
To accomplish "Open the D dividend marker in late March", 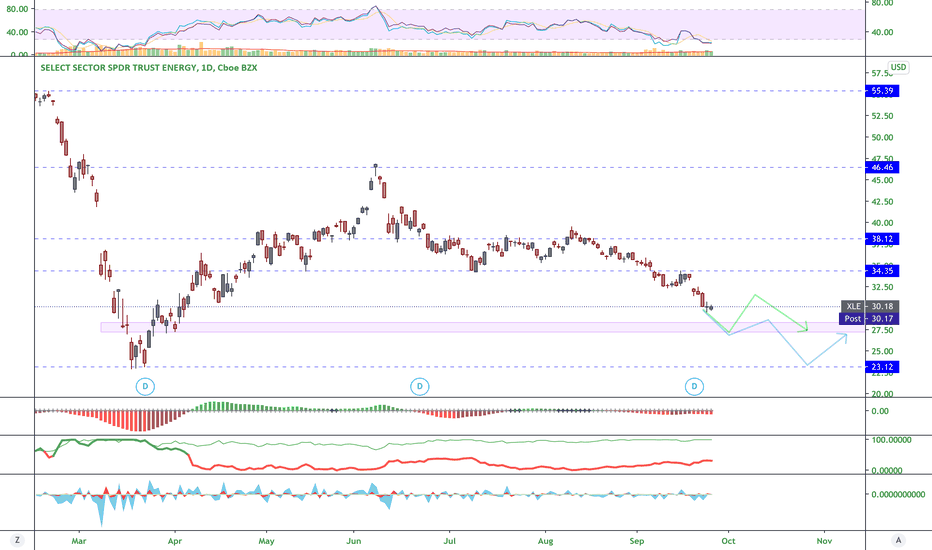I will [145, 386].
